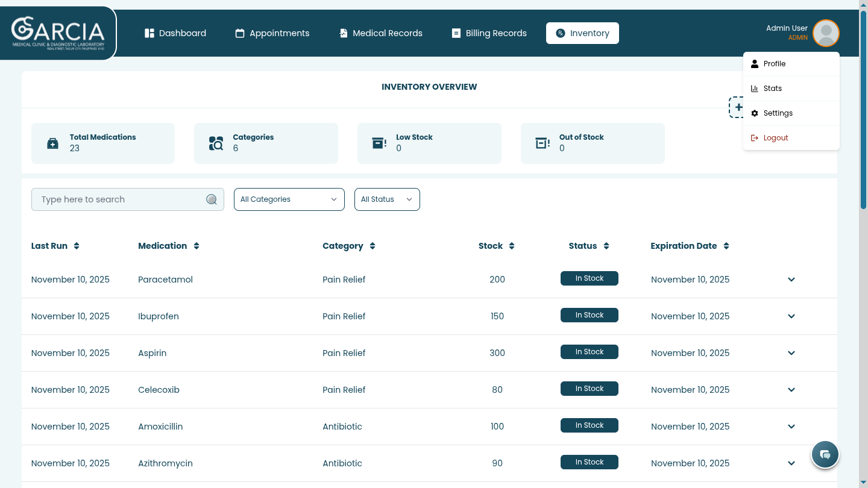The height and width of the screenshot is (488, 868).
Task: Sort by Expiration Date column arrows
Action: [x=726, y=246]
